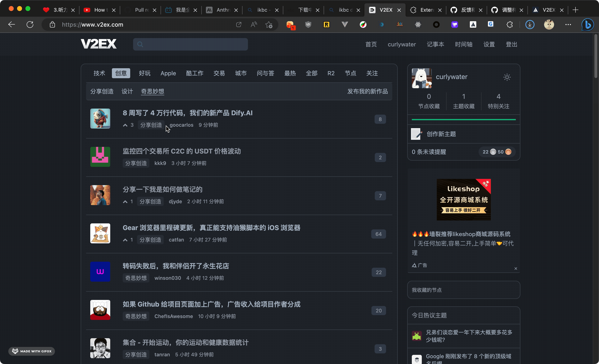The image size is (599, 364).
Task: Open the browser extensions puzzle icon
Action: point(509,25)
